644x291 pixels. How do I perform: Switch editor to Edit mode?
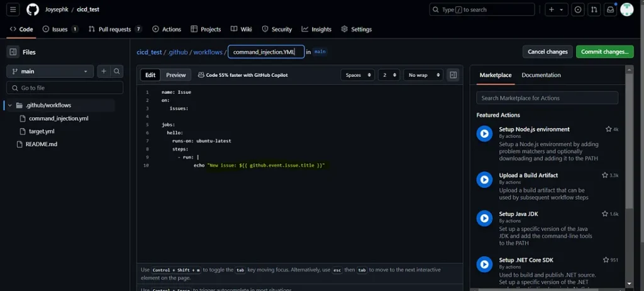click(x=150, y=75)
